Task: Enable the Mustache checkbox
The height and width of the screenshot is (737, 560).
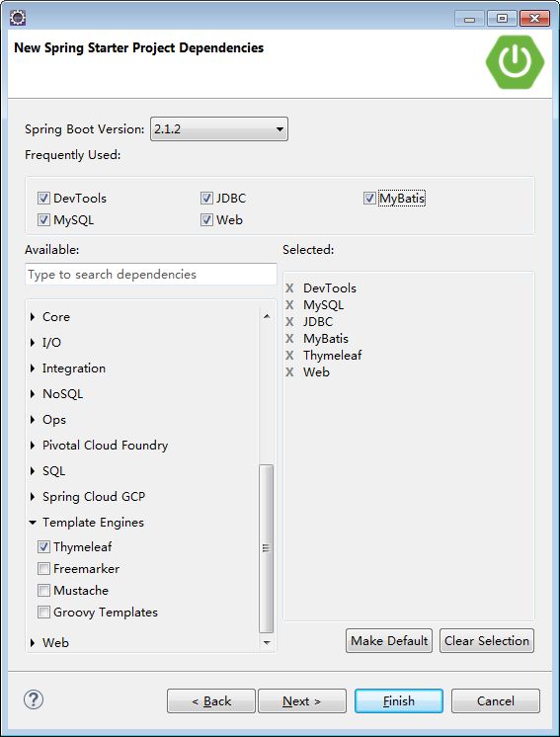Action: 43,591
